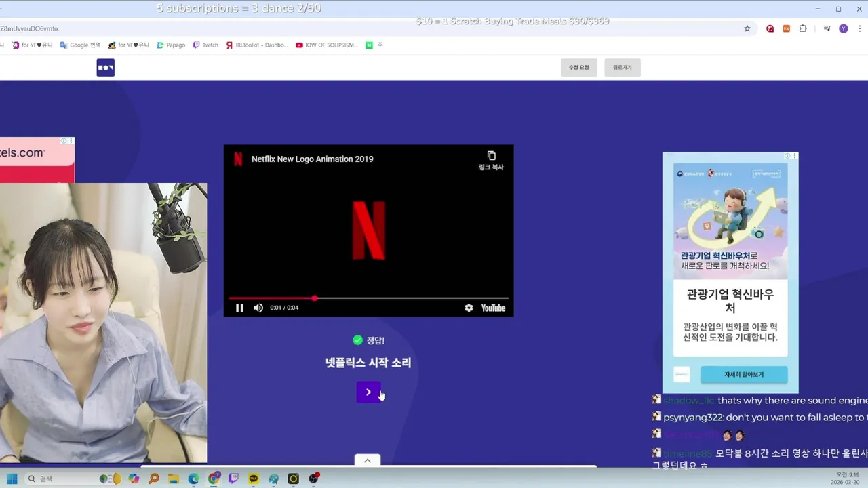The image size is (868, 488).
Task: Open Twitch app in the taskbar
Action: pos(233,479)
